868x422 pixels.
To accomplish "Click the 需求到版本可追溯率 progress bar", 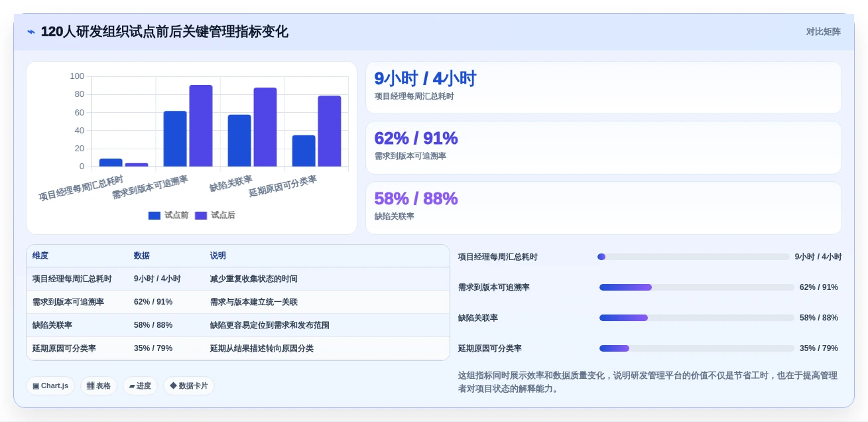I will 697,287.
